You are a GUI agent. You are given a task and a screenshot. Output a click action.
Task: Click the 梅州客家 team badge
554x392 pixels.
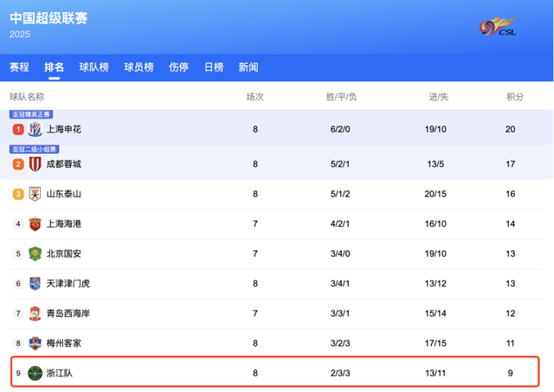[35, 344]
